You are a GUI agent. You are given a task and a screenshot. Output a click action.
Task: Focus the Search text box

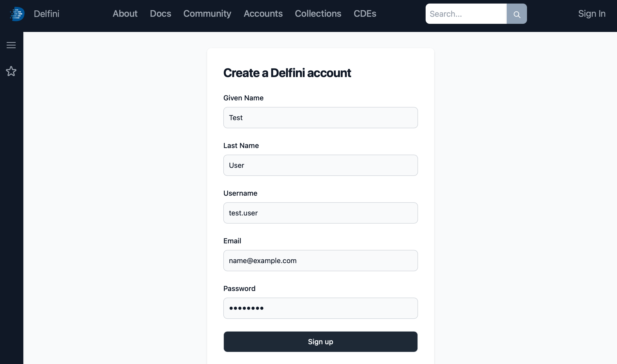click(466, 14)
